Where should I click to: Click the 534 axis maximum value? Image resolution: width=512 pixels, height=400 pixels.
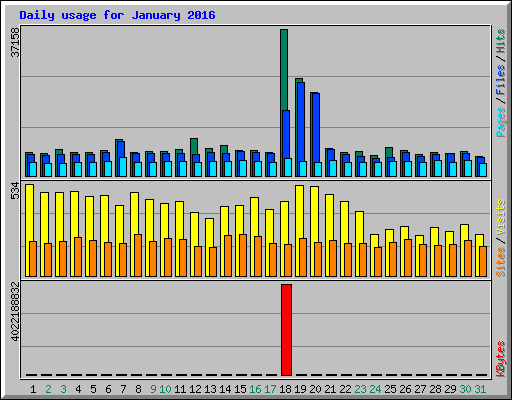pos(15,190)
